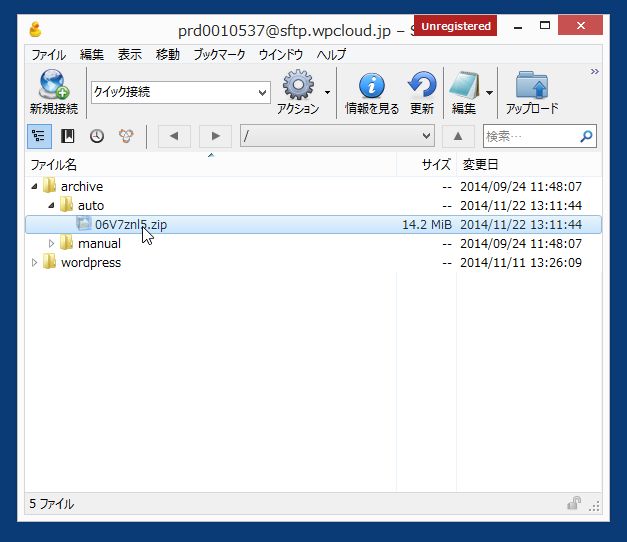Open the ヘルプ menu
The image size is (627, 542).
click(331, 54)
